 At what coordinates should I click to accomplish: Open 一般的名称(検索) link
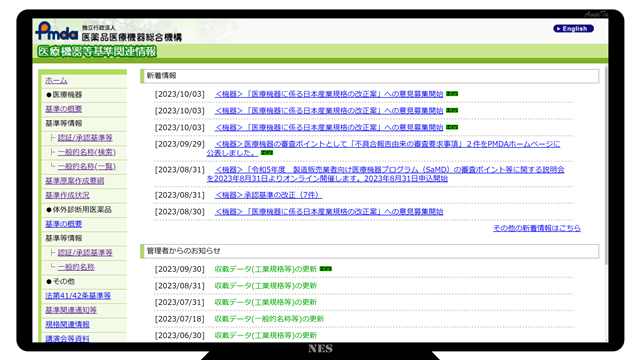(87, 152)
